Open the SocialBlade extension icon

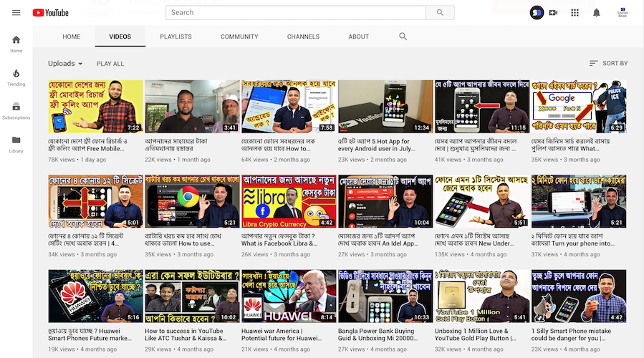[537, 13]
